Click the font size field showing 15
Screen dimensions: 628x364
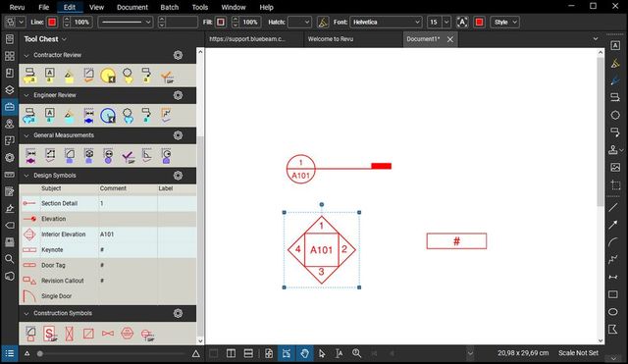(x=434, y=22)
